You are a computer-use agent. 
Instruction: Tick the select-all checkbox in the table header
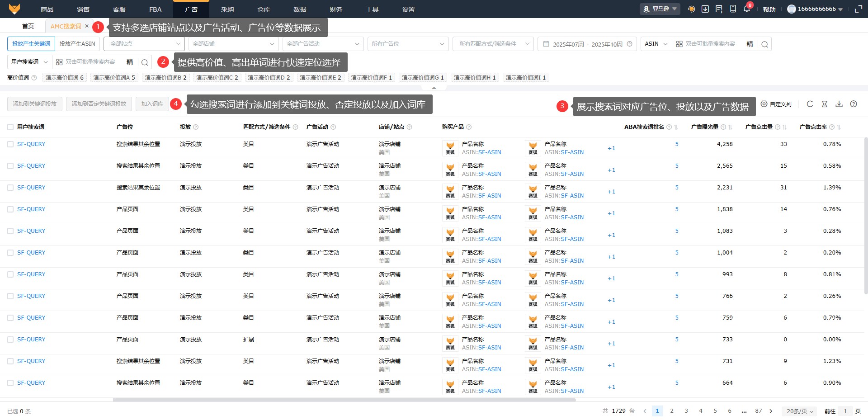10,127
